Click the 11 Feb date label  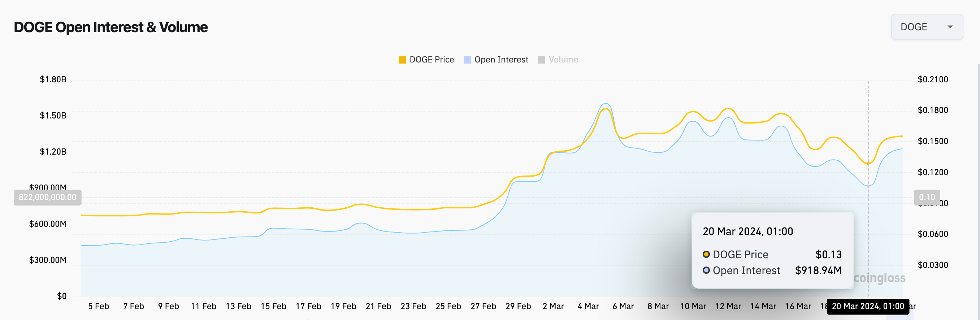tap(204, 306)
